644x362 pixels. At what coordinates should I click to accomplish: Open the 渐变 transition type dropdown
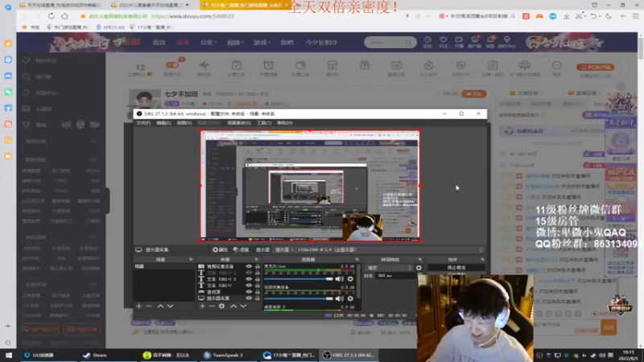click(x=389, y=268)
